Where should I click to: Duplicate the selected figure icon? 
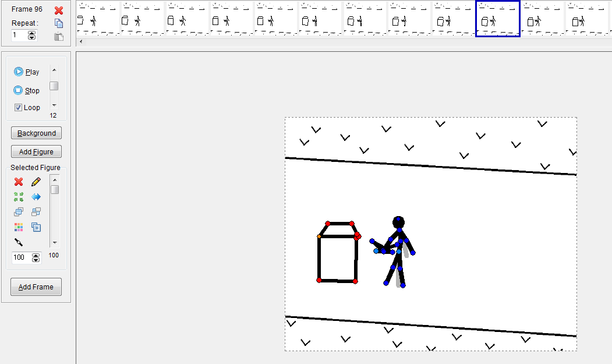(x=36, y=227)
